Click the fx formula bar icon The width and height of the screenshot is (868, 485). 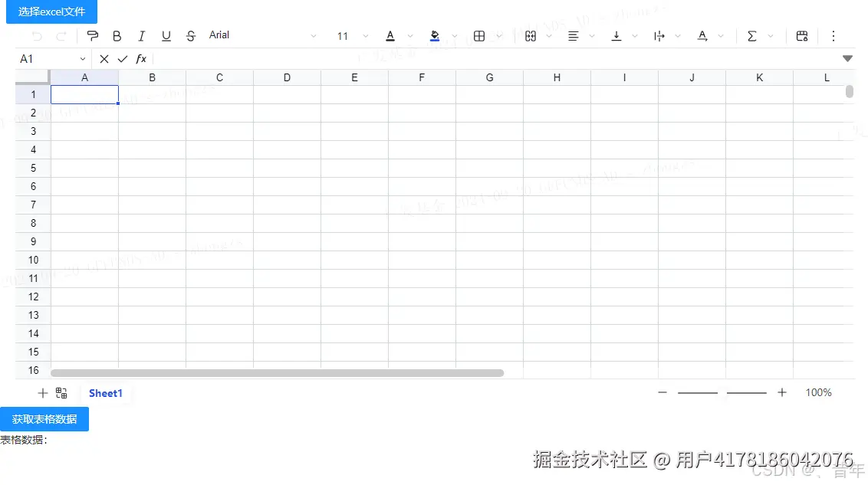[x=141, y=58]
